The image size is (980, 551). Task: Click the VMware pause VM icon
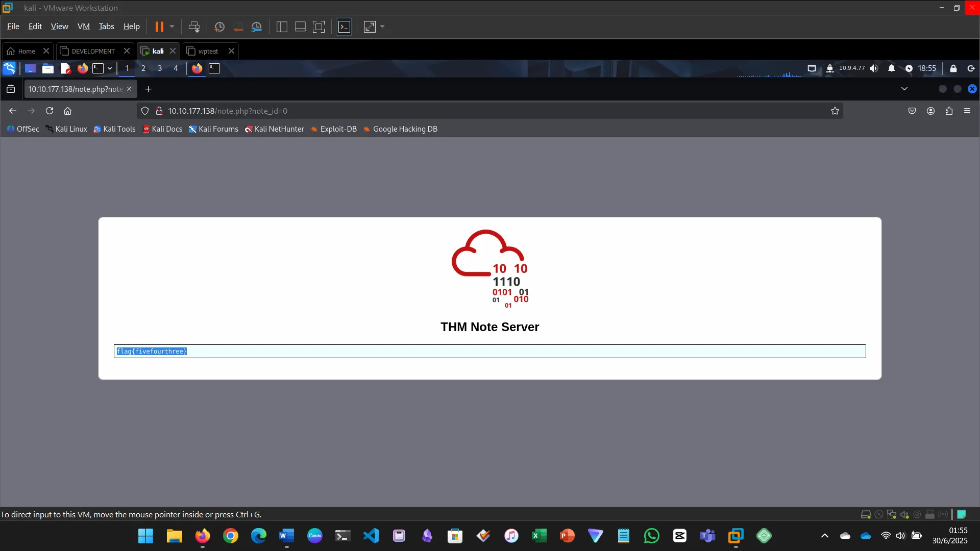[x=159, y=27]
